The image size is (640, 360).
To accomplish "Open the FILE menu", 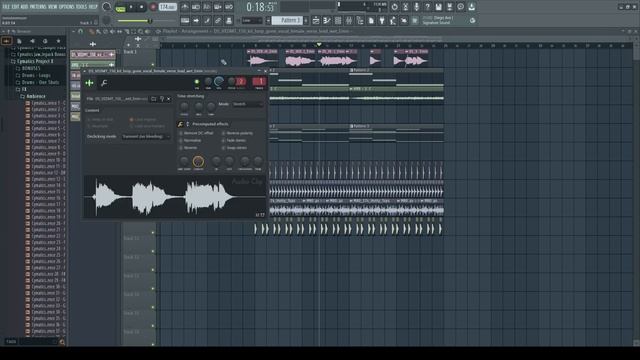I will click(6, 7).
